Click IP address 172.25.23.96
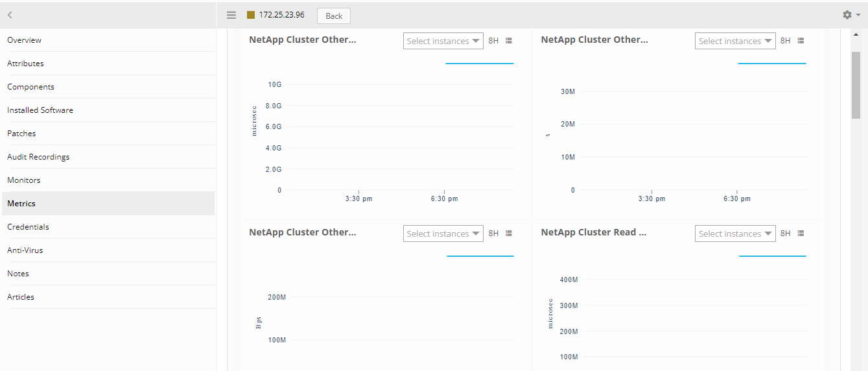 click(x=281, y=15)
